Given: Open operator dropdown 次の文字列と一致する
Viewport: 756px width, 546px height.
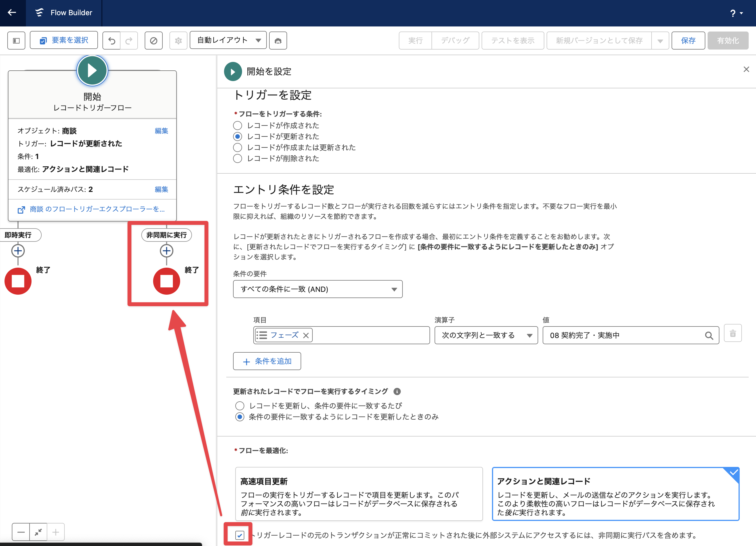Looking at the screenshot, I should point(486,335).
